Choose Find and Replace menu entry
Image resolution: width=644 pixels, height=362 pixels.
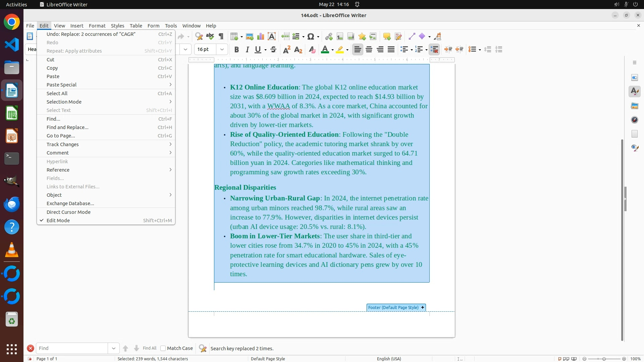click(67, 127)
